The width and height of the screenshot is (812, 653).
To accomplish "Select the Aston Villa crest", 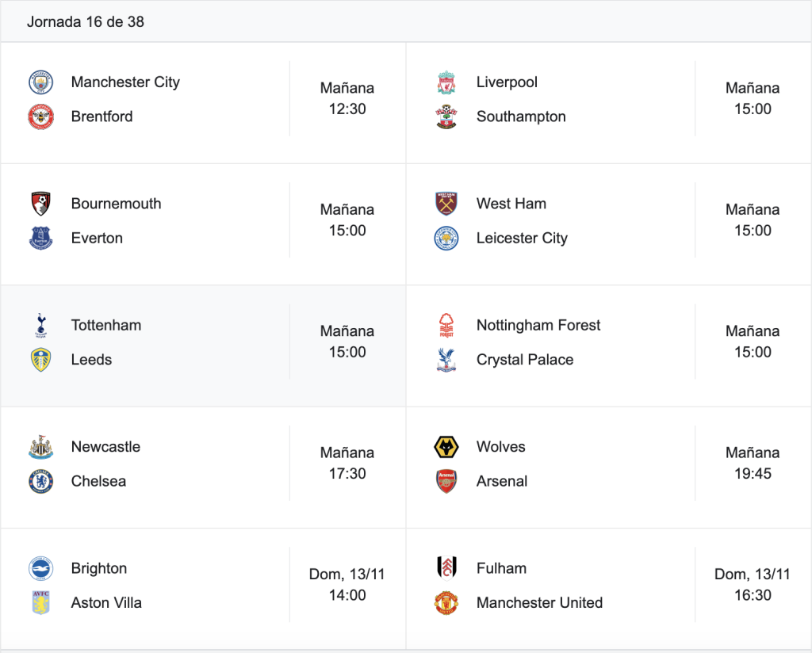I will [x=41, y=603].
